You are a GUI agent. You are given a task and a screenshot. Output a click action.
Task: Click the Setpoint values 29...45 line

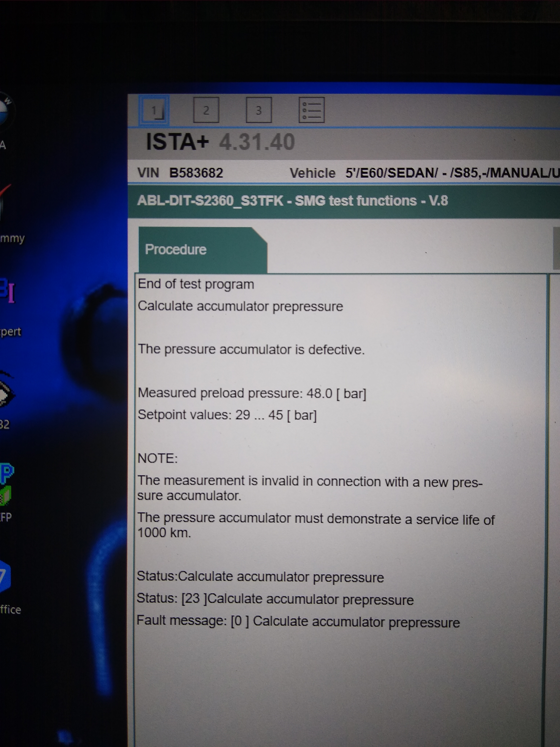click(x=227, y=415)
